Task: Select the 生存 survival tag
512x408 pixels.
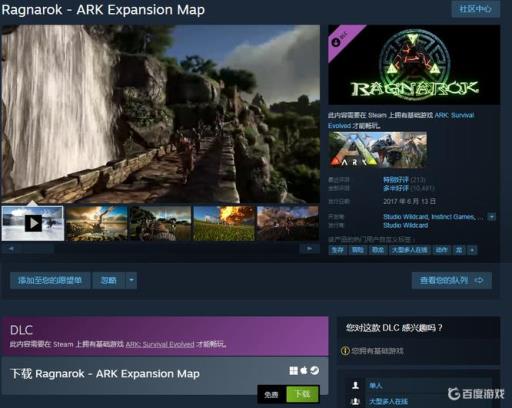Action: (337, 250)
